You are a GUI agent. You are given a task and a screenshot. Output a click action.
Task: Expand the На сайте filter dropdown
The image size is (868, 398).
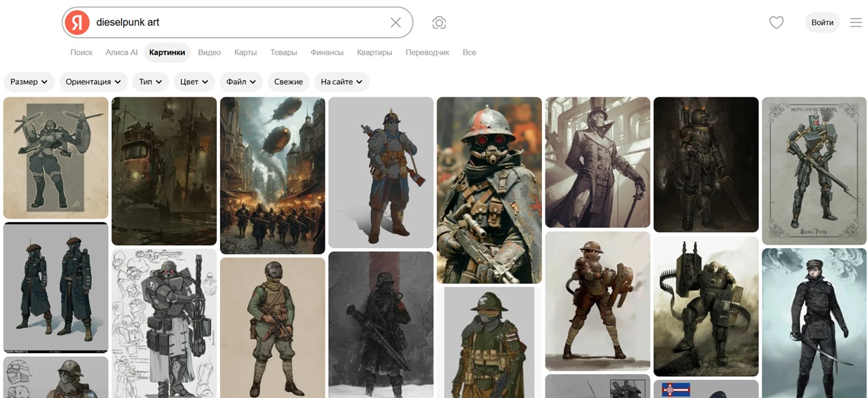341,82
